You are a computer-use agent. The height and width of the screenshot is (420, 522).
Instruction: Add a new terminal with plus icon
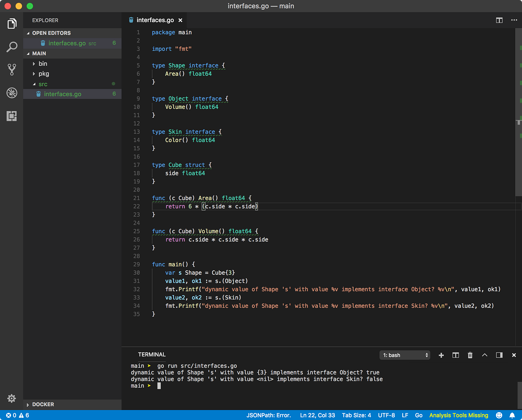point(441,355)
